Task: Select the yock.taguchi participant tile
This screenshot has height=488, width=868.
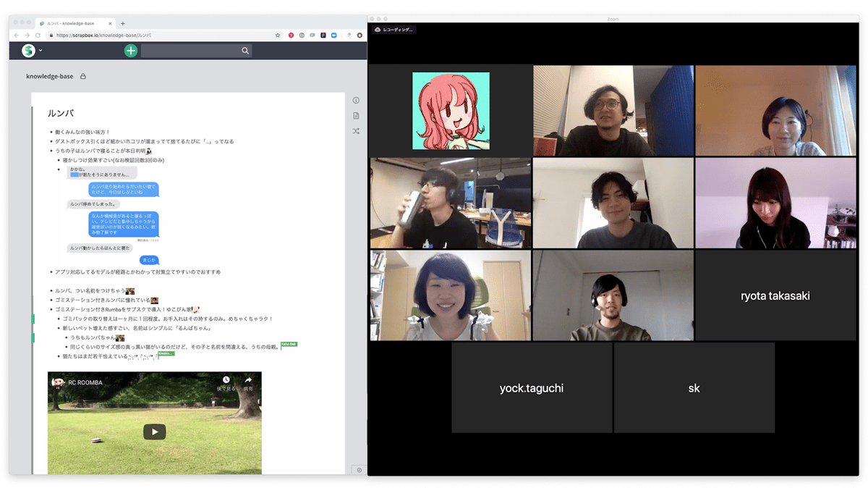Action: (x=532, y=387)
